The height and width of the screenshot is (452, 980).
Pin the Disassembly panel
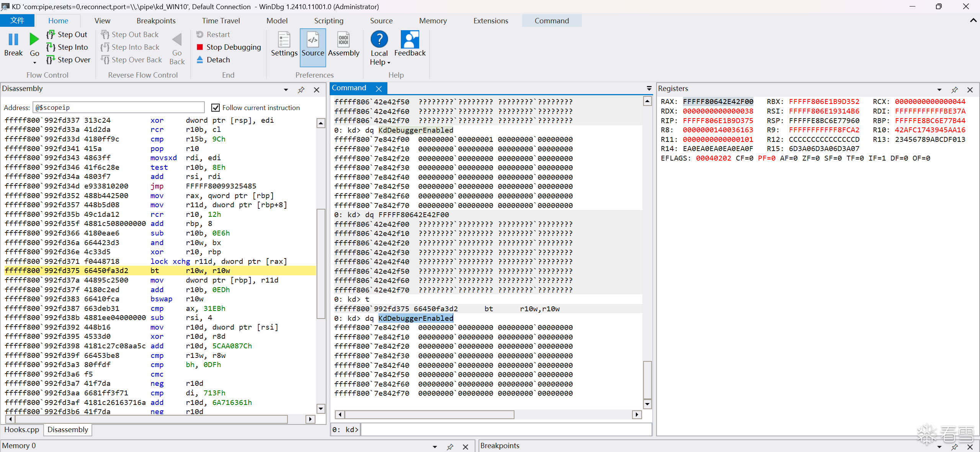point(301,90)
